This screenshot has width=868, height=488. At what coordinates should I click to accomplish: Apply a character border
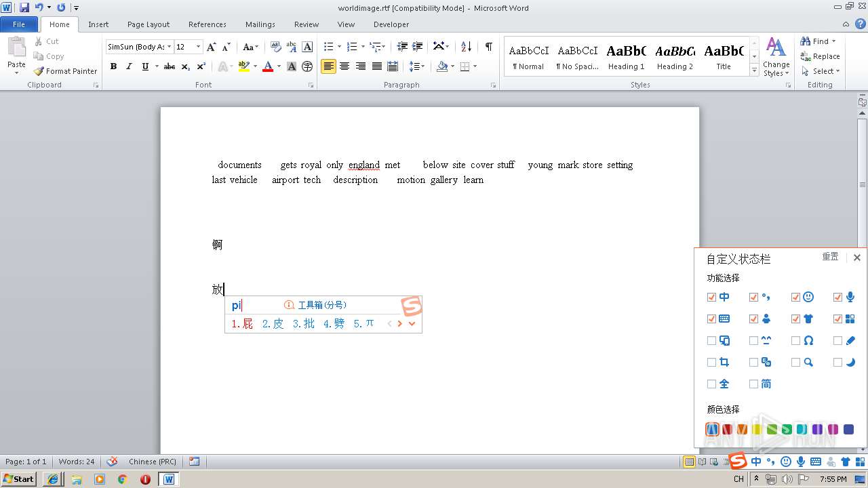(307, 47)
